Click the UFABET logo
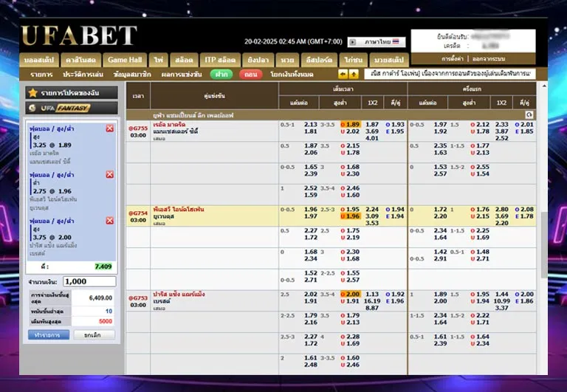Image resolution: width=567 pixels, height=392 pixels. 79,35
